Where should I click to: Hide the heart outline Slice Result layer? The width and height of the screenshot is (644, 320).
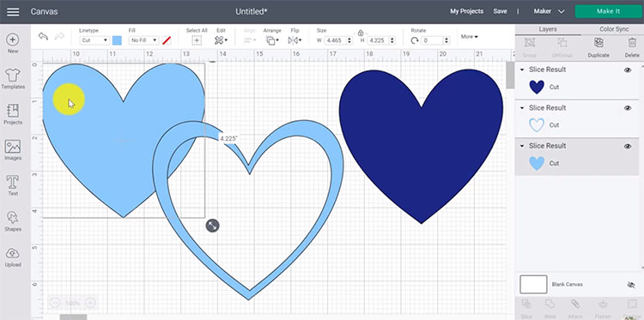coord(627,108)
